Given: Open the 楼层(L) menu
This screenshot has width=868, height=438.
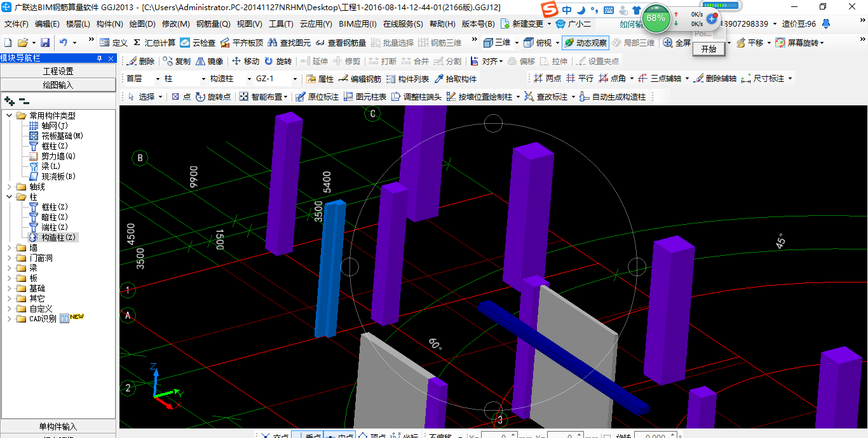Looking at the screenshot, I should 78,23.
